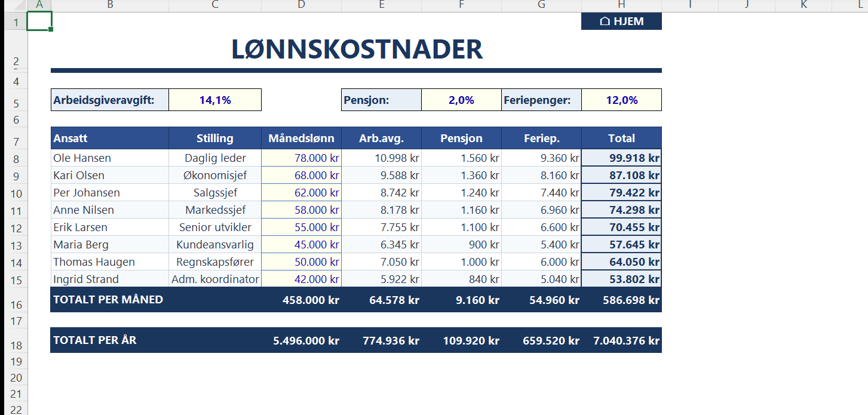This screenshot has height=415, width=868.
Task: Select the yearly grand total 7.040.376 kr
Action: [621, 340]
